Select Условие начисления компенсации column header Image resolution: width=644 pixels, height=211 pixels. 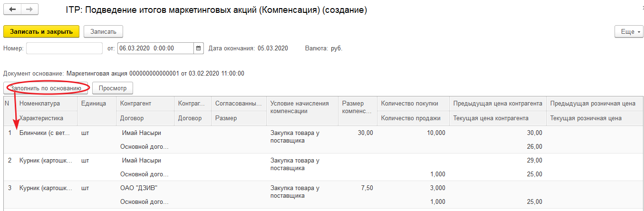299,107
